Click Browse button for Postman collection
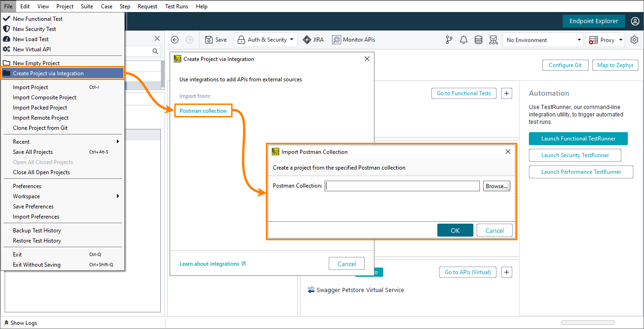 pyautogui.click(x=497, y=186)
